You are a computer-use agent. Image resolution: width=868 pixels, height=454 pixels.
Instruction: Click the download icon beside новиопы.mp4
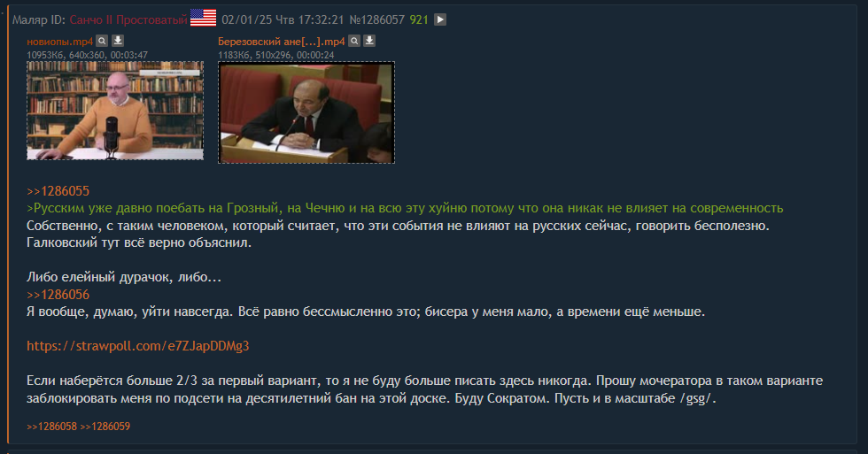coord(118,41)
